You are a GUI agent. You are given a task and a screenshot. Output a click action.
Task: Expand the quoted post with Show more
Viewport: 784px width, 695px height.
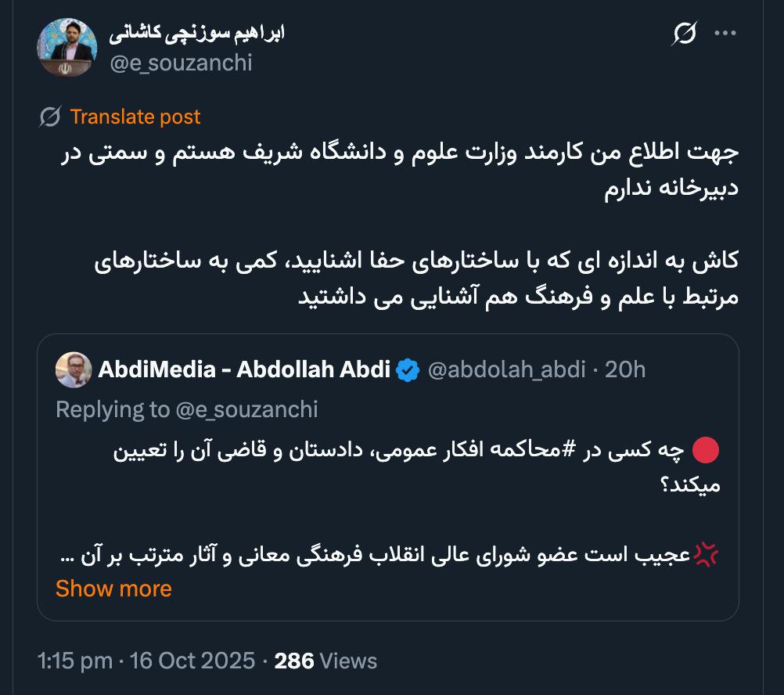click(113, 589)
